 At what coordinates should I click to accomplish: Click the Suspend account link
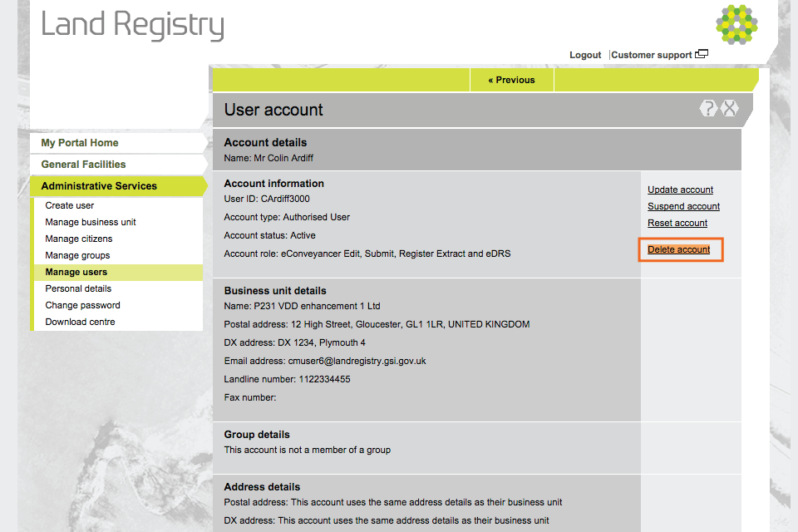coord(683,206)
